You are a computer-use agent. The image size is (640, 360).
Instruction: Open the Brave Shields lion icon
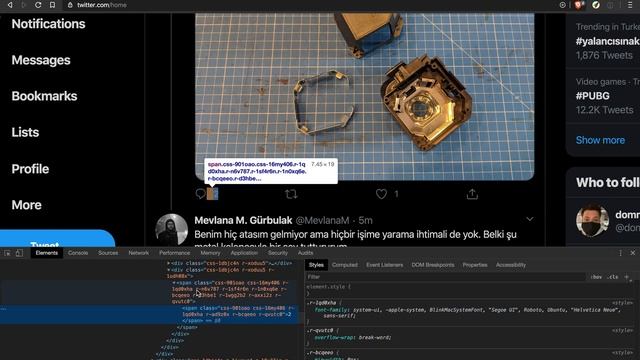(579, 5)
